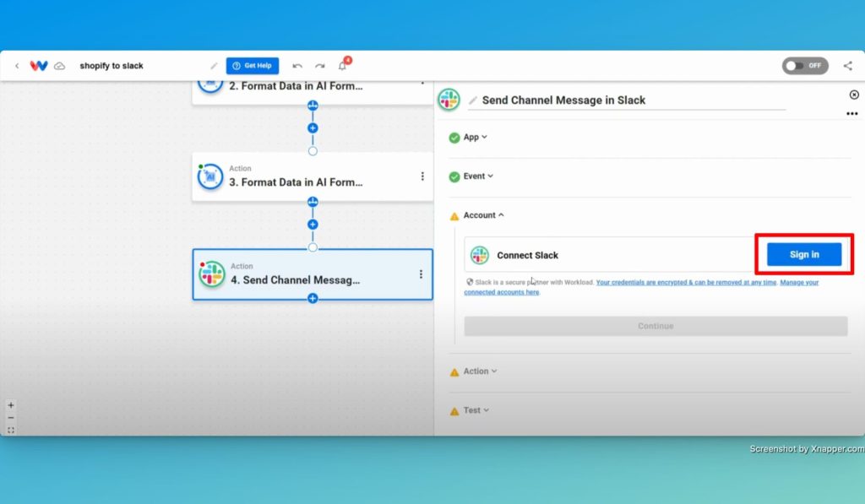Redo the last change
Screen dimensions: 865x504
320,66
